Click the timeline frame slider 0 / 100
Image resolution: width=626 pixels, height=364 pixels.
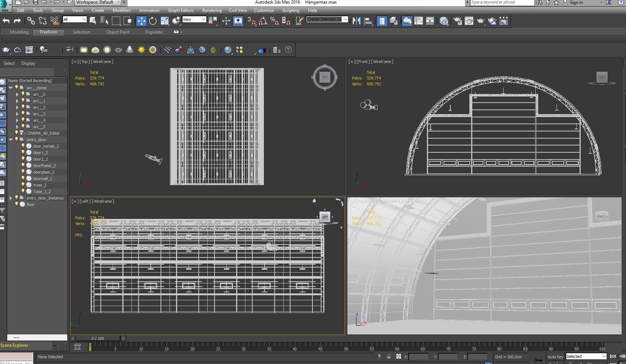[98, 338]
